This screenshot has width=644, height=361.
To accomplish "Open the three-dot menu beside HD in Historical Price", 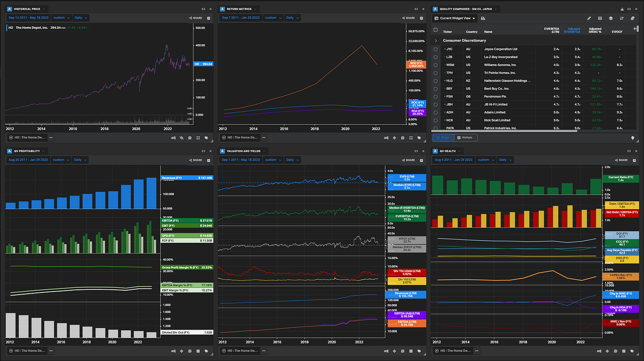I will click(x=51, y=138).
